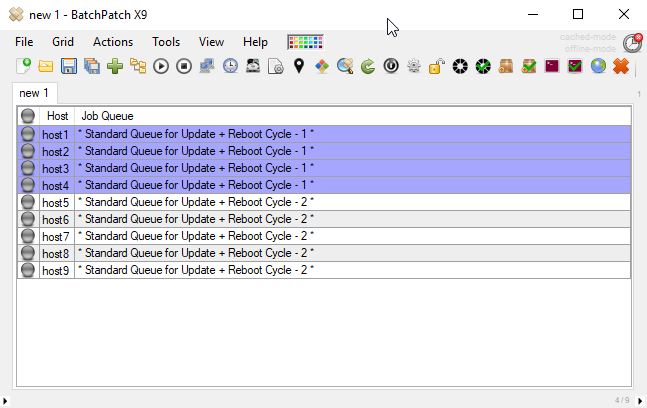
Task: Click the black power button icon
Action: pyautogui.click(x=391, y=66)
